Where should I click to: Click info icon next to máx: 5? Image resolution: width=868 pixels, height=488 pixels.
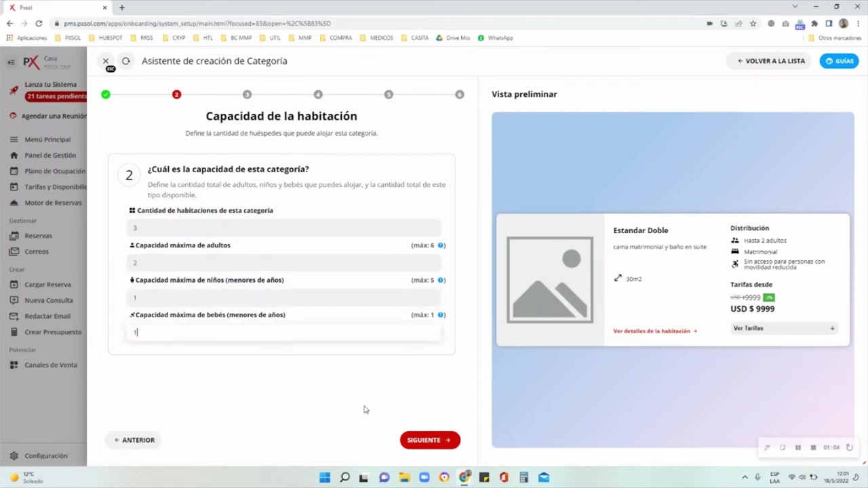(441, 280)
